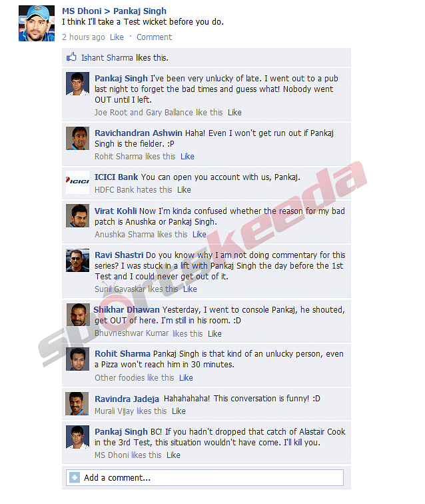Like Pankaj Singh's last comment
The image size is (425, 504).
(173, 455)
